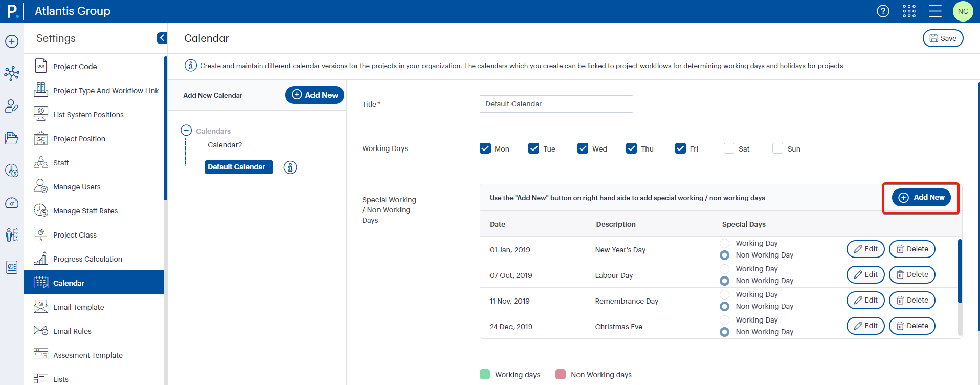Image resolution: width=980 pixels, height=385 pixels.
Task: Open the network nodes icon in left rail
Action: click(x=12, y=73)
